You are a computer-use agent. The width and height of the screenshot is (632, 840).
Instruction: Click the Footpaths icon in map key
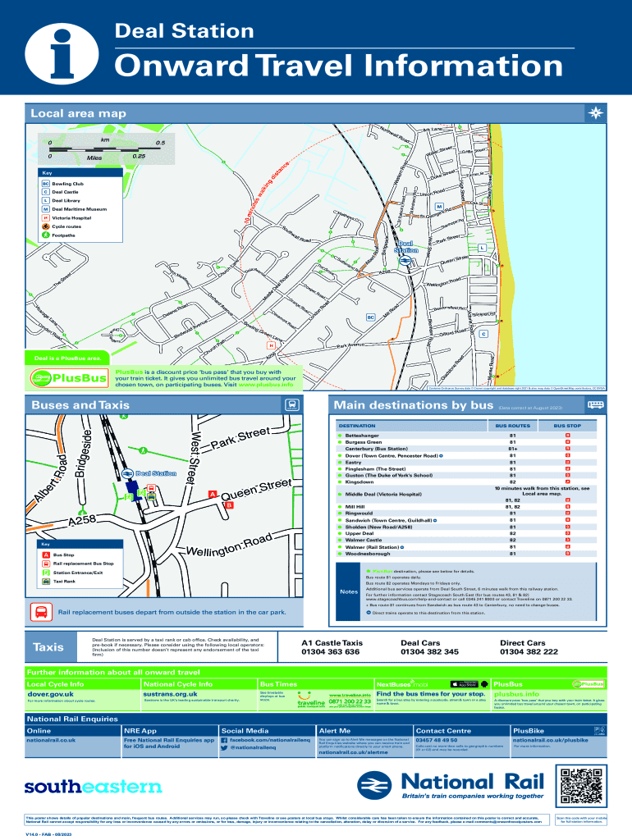click(x=46, y=235)
